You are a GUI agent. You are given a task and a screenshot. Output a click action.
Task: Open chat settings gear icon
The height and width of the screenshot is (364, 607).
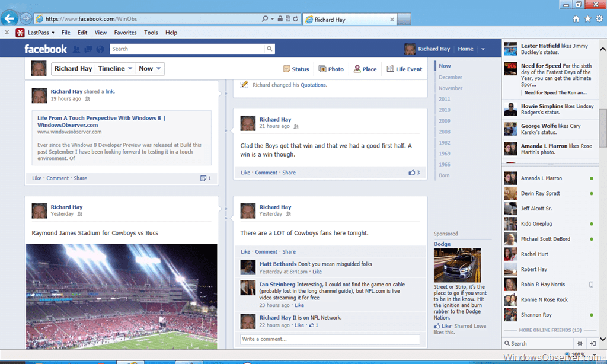point(580,343)
